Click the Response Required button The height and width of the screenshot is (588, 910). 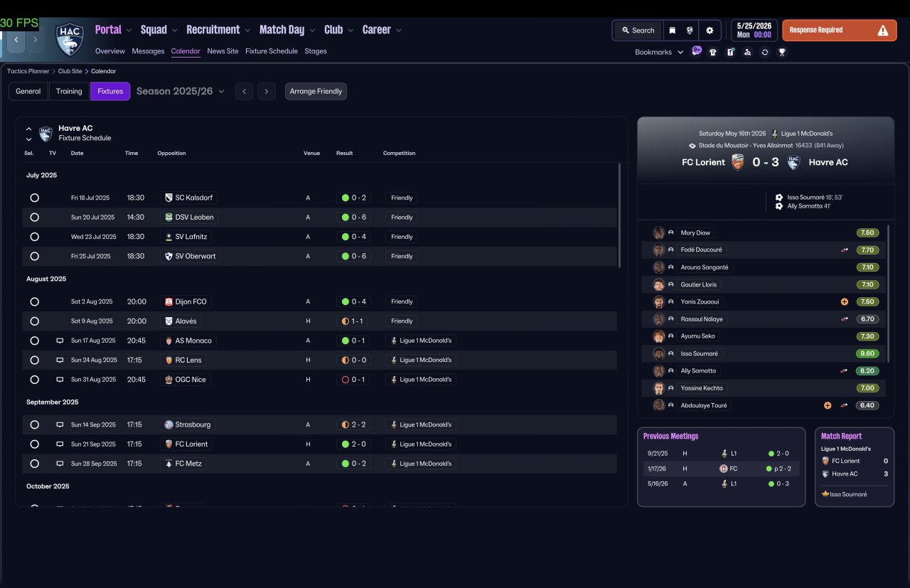click(840, 31)
